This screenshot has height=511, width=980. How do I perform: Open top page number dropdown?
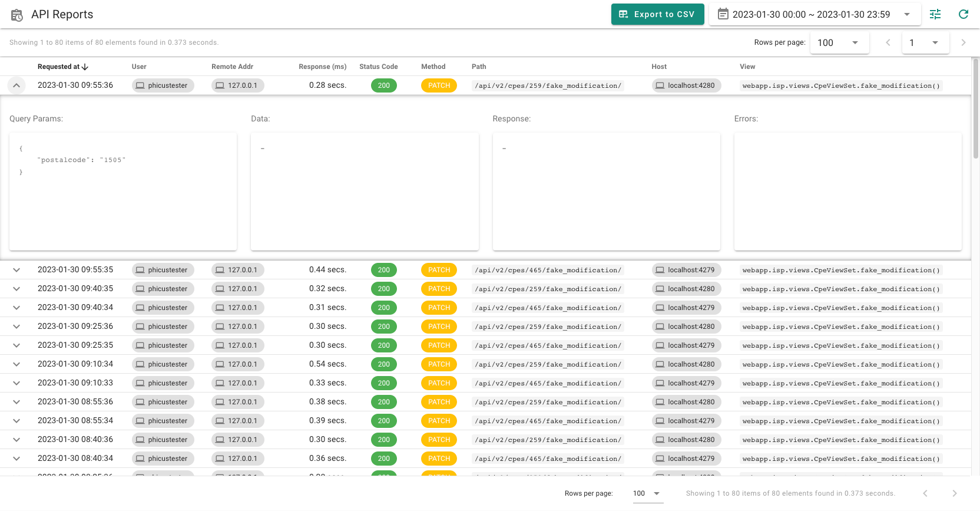pos(926,42)
